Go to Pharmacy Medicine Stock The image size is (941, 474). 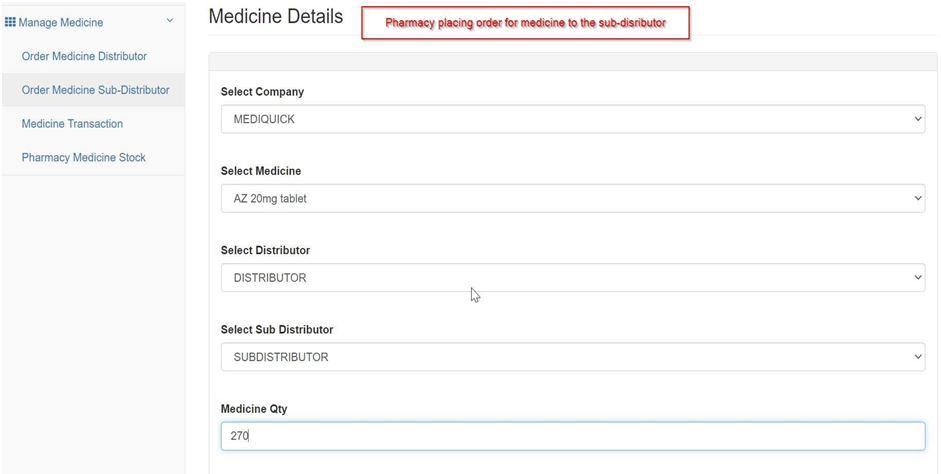click(x=83, y=157)
